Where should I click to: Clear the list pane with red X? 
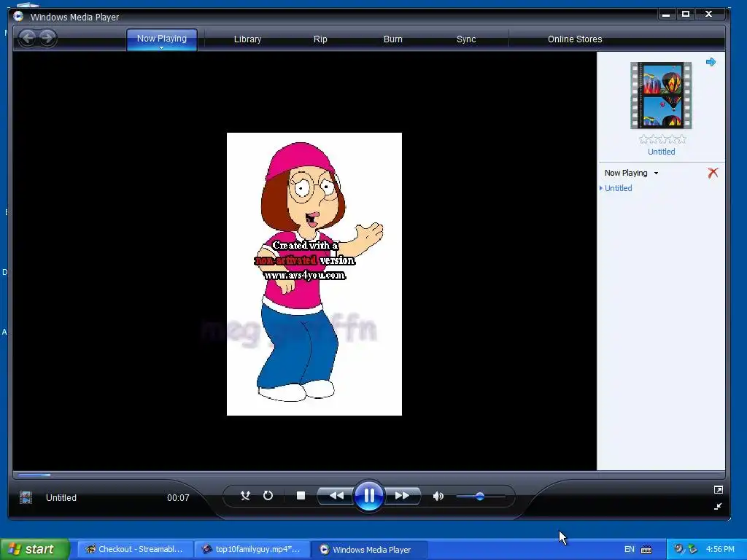click(x=713, y=173)
